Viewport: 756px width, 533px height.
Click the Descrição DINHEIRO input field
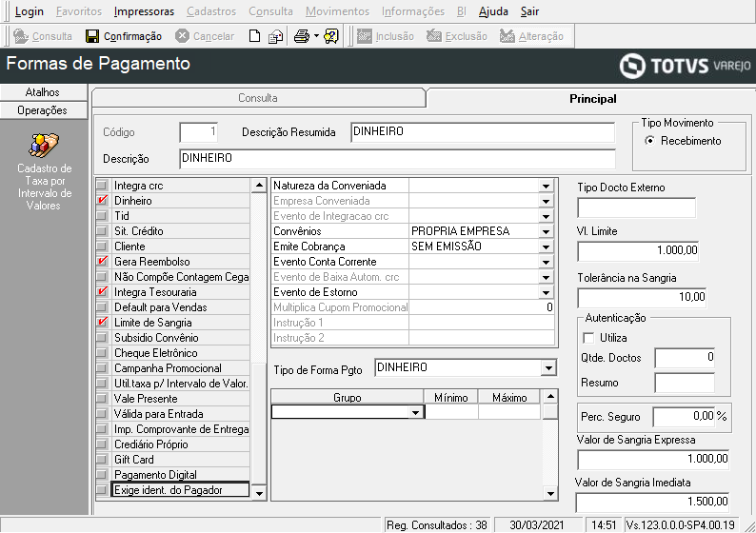[397, 159]
